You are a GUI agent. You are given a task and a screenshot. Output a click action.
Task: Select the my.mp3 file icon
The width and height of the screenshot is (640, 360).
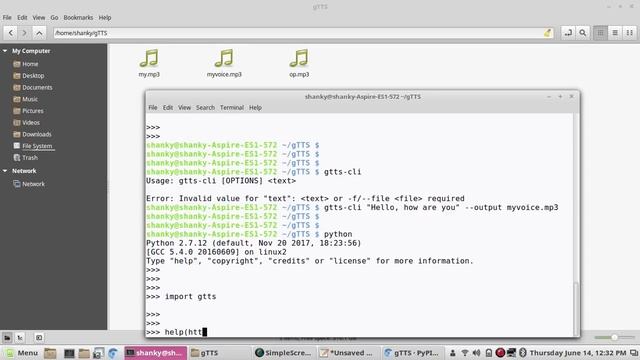click(x=149, y=59)
